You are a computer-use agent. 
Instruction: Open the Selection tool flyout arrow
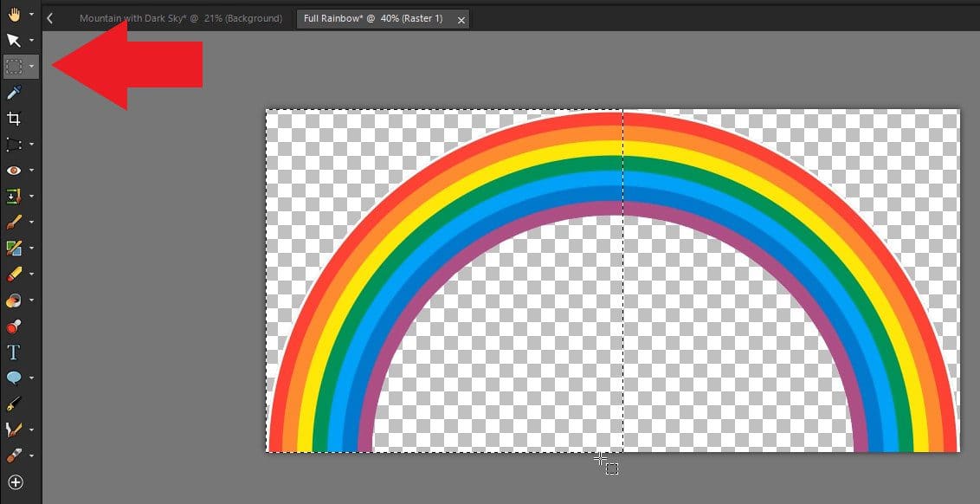coord(29,67)
